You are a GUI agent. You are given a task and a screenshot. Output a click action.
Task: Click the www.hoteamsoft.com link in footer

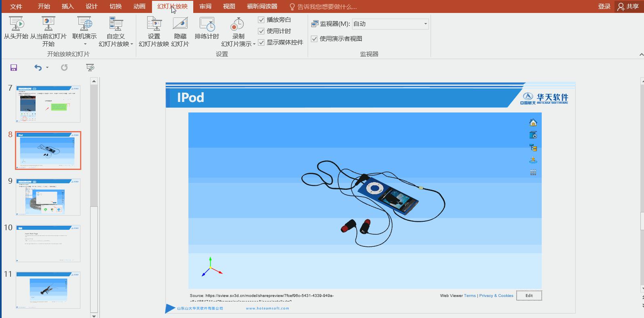[x=268, y=308]
